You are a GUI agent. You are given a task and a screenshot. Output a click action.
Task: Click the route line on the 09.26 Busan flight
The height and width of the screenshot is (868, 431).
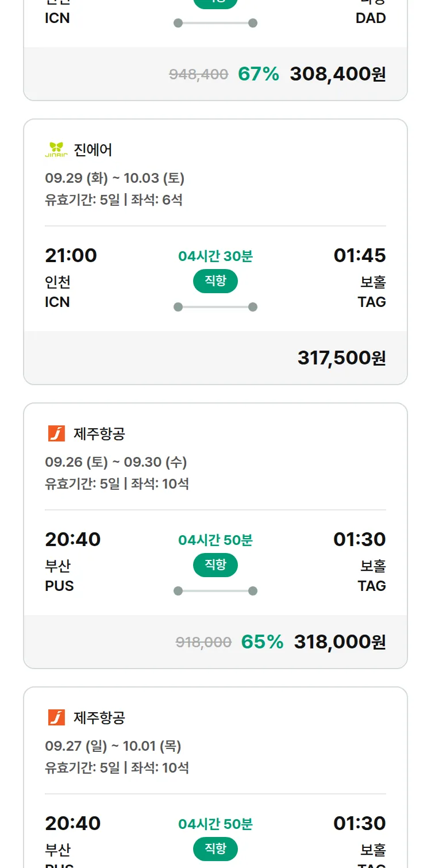pyautogui.click(x=215, y=591)
